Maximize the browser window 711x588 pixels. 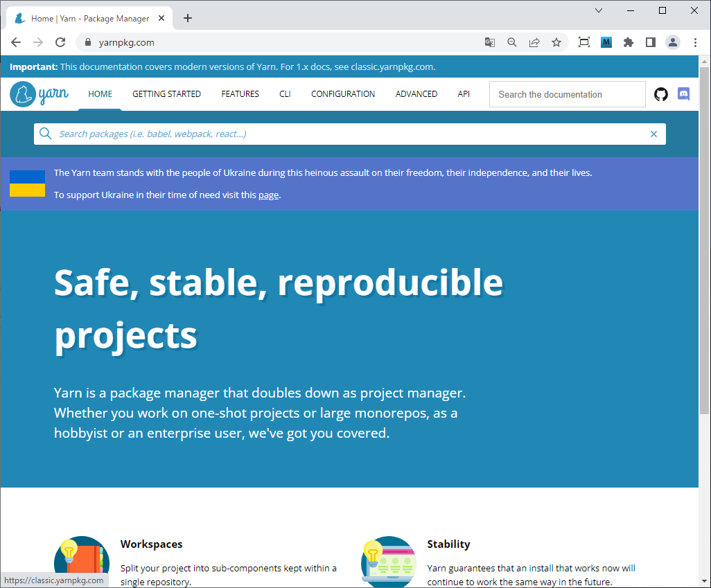662,10
